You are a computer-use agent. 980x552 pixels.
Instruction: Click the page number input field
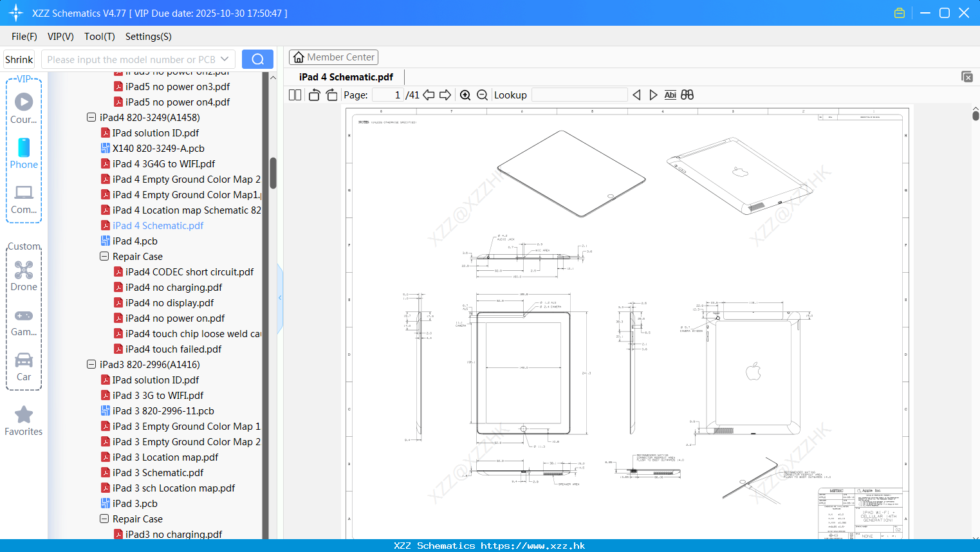click(x=388, y=95)
